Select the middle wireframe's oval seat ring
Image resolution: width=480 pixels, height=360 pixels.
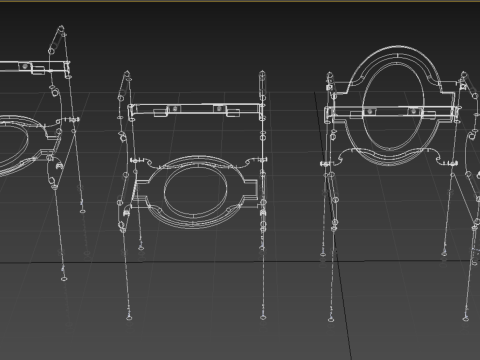[x=195, y=191]
